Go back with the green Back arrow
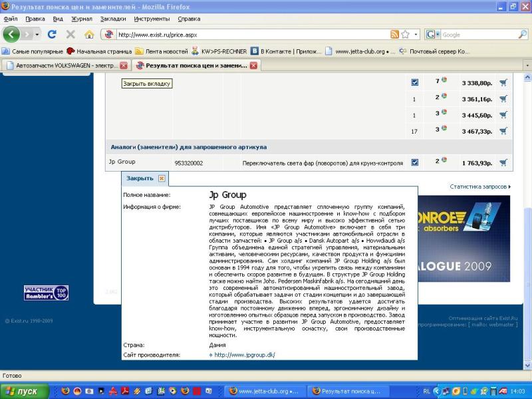The width and height of the screenshot is (532, 399). tap(11, 35)
